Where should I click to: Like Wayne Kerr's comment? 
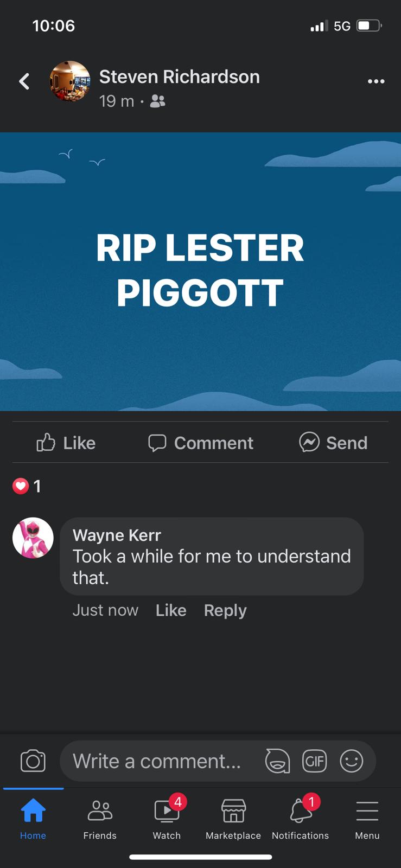[171, 610]
